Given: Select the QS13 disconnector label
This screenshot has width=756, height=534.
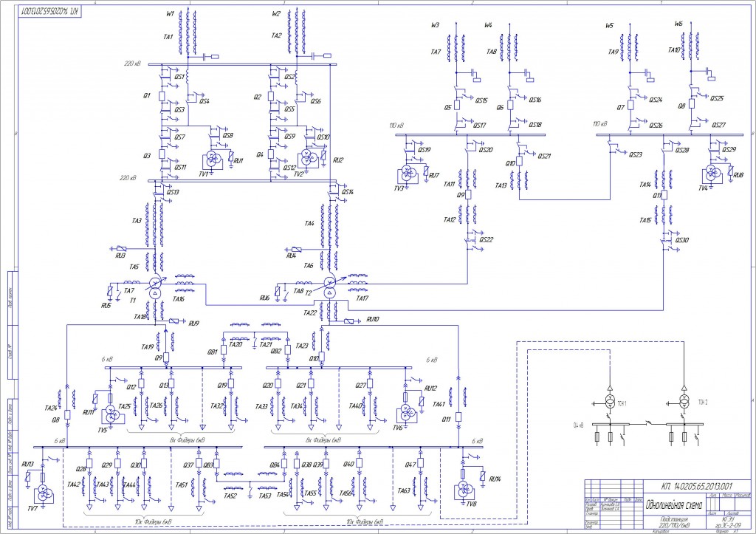Looking at the screenshot, I should pyautogui.click(x=173, y=193).
